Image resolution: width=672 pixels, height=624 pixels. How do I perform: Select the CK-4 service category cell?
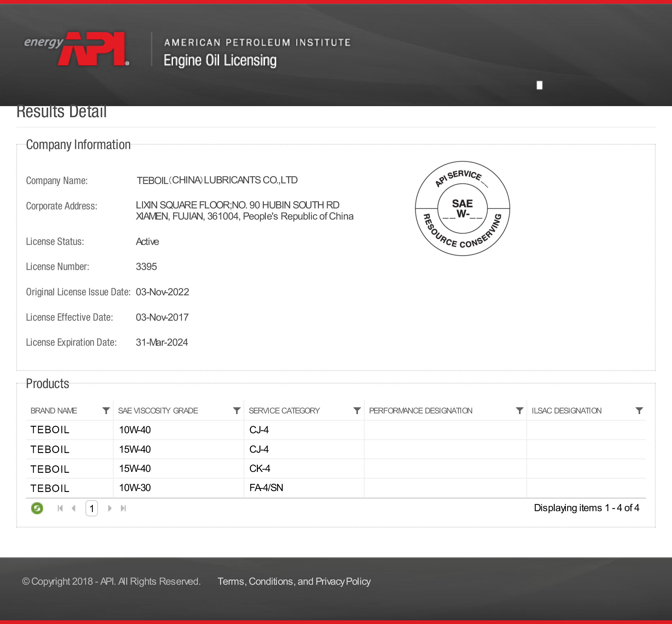point(304,468)
